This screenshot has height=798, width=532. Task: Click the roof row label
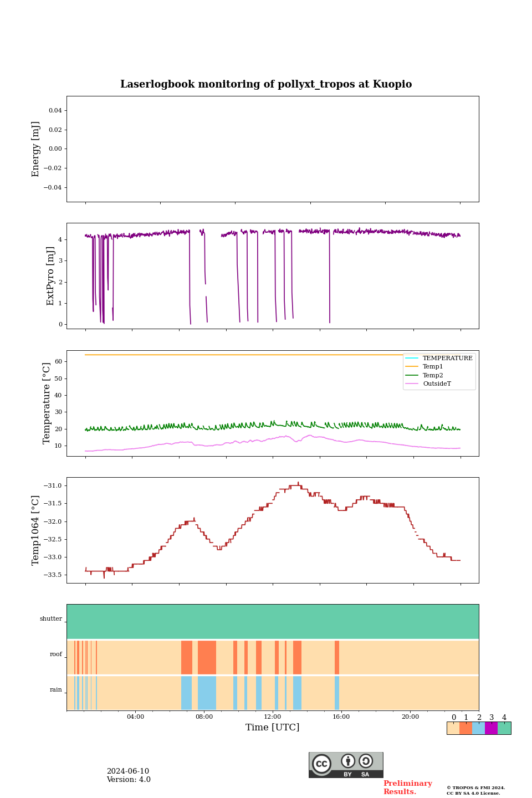tap(56, 654)
